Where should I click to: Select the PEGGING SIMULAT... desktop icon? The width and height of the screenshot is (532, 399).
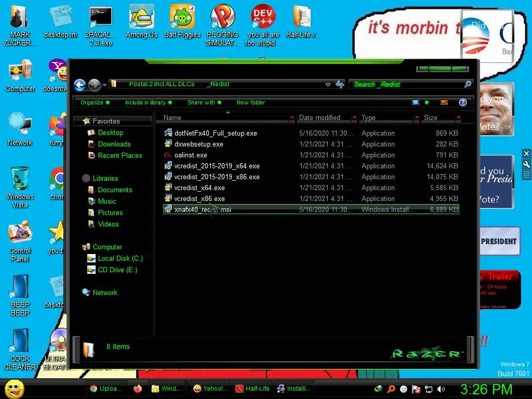[x=222, y=25]
